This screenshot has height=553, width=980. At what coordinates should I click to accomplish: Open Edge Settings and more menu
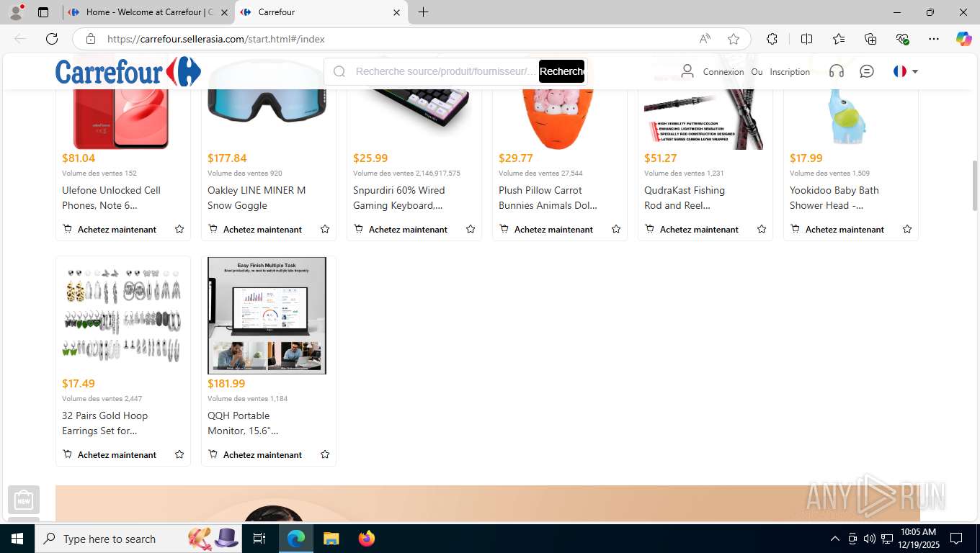coord(934,39)
